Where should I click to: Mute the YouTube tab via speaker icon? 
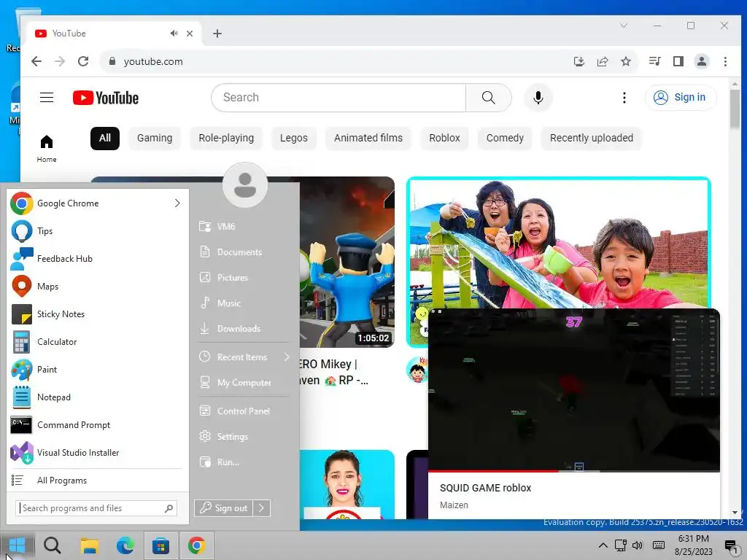[174, 34]
